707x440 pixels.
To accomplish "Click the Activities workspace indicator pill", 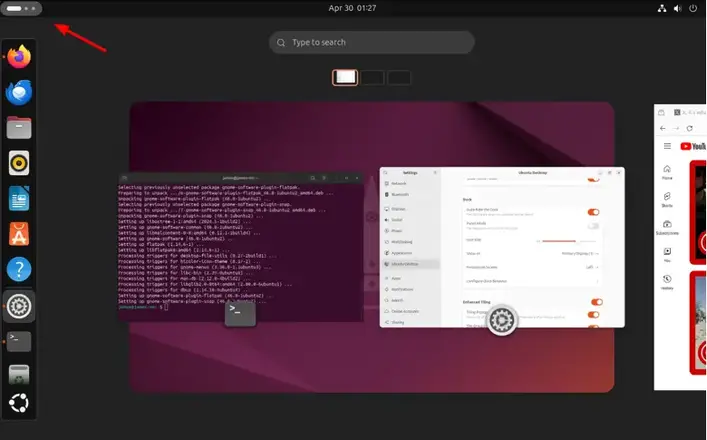I will tap(21, 8).
